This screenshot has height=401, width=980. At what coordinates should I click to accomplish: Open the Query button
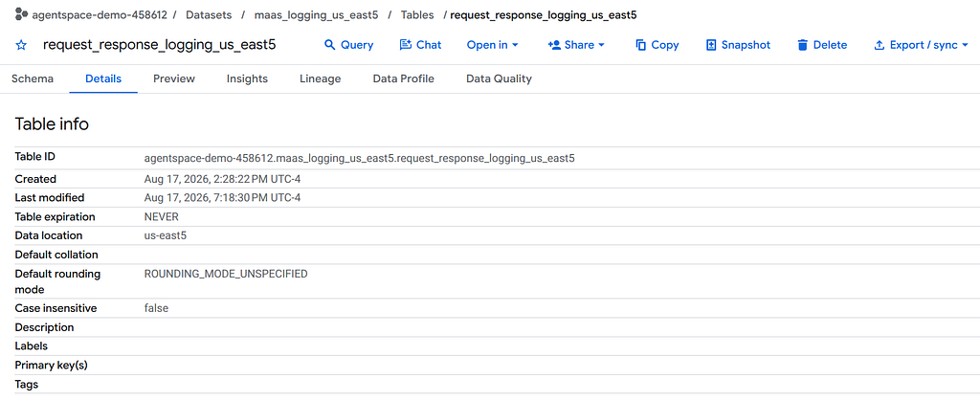(348, 45)
